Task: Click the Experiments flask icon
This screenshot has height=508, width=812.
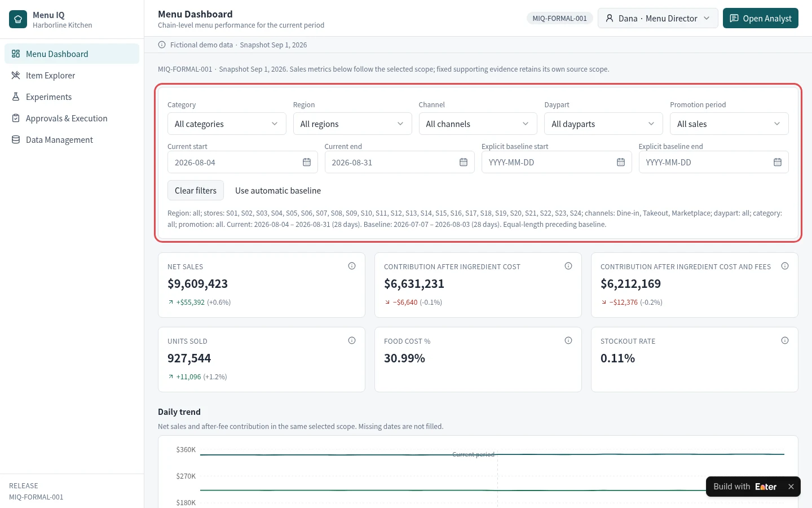Action: (x=16, y=97)
